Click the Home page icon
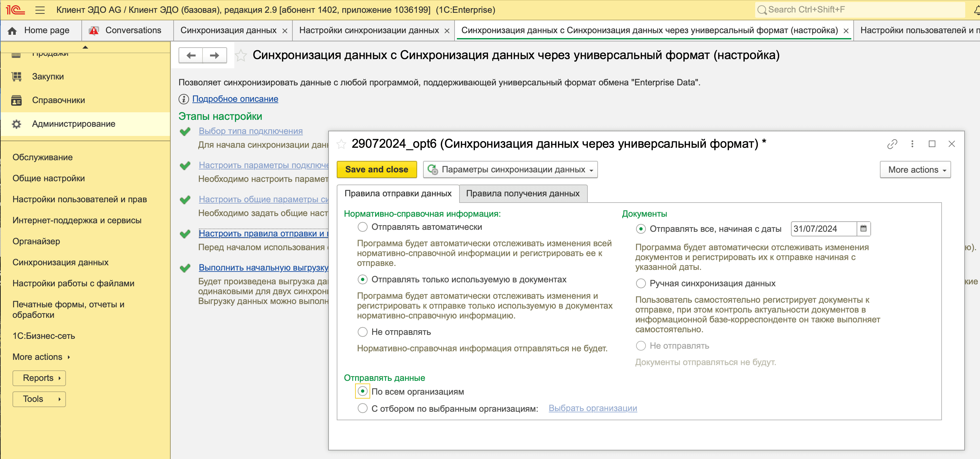 (12, 30)
